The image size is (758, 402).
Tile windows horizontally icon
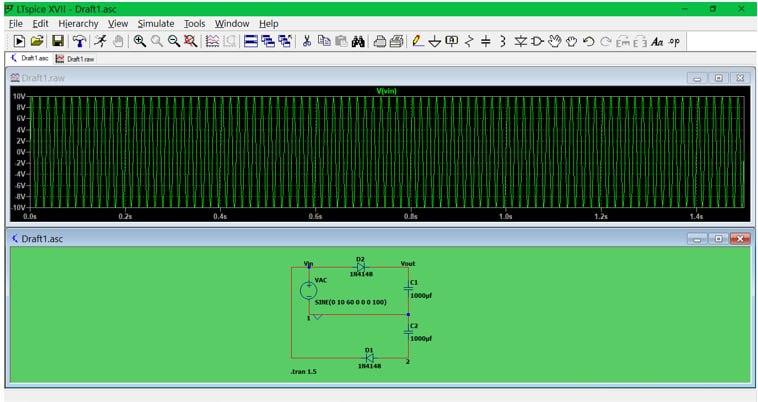tap(250, 42)
